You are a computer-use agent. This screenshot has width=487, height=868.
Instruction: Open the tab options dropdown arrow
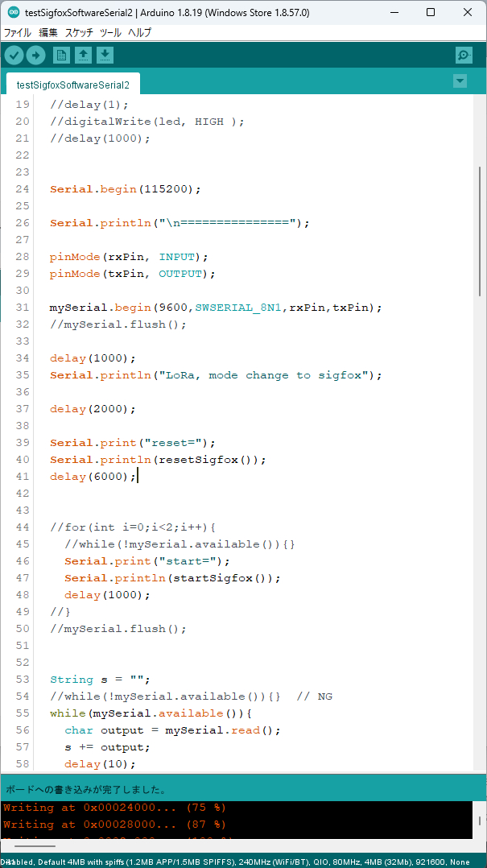point(460,81)
